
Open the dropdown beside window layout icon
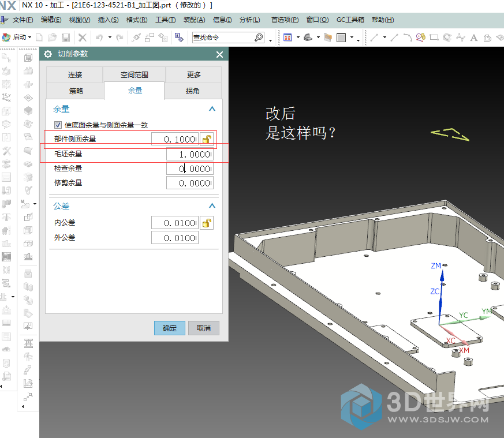[298, 38]
